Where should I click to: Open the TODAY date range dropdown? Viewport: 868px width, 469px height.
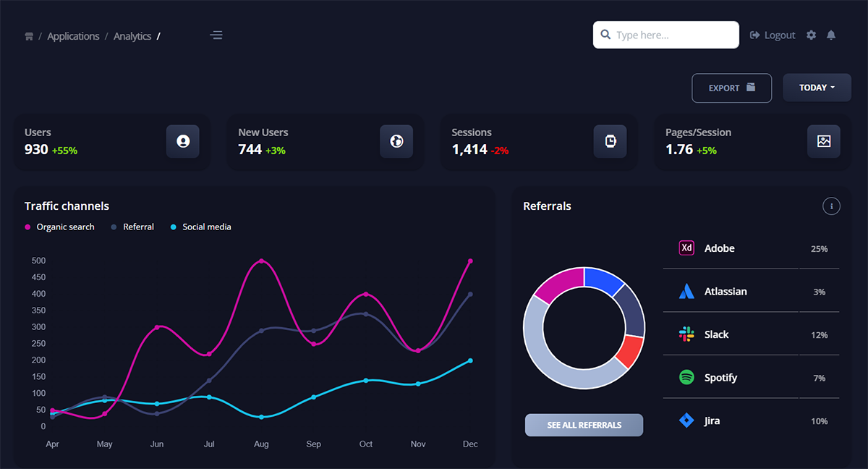click(817, 87)
